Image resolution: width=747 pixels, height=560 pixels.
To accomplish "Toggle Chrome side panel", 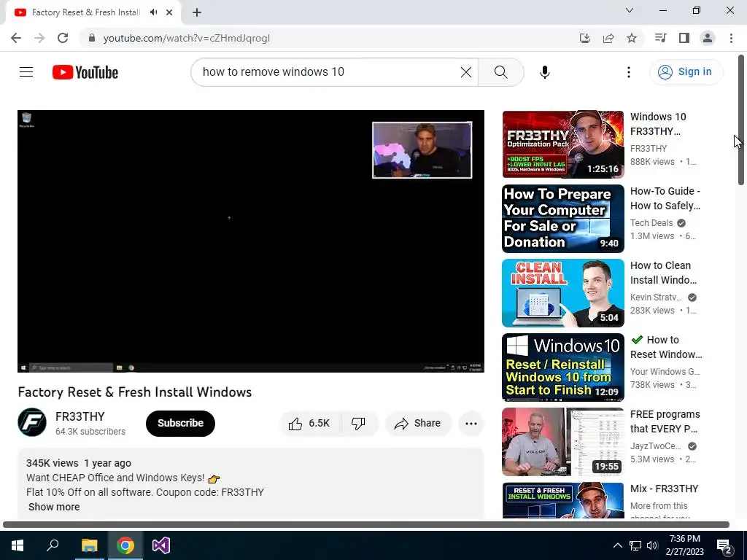I will (684, 38).
